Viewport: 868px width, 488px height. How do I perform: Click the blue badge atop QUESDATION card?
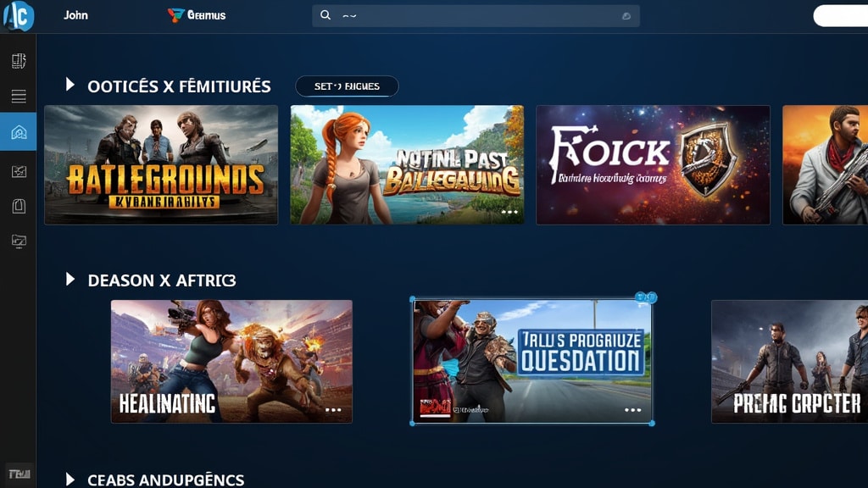point(646,297)
